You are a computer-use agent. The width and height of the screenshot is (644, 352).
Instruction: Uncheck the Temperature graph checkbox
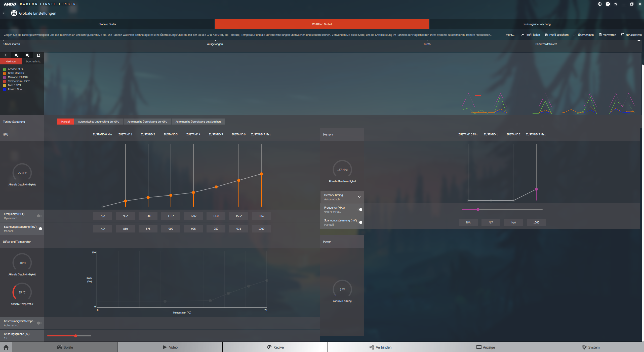point(5,81)
